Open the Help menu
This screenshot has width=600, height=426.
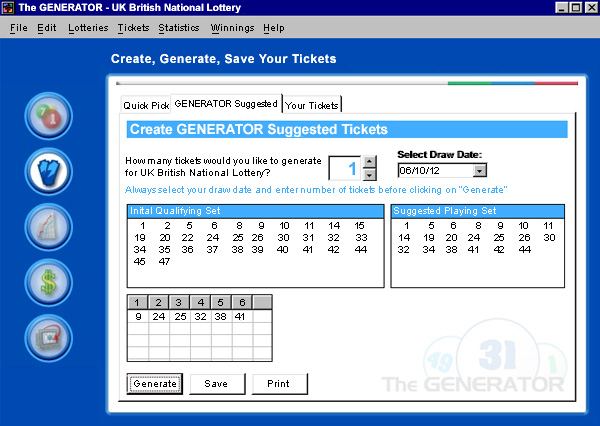pyautogui.click(x=274, y=28)
